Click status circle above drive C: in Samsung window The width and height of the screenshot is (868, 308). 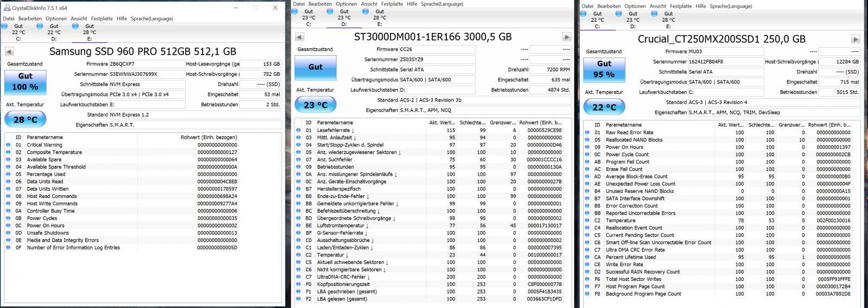5,25
